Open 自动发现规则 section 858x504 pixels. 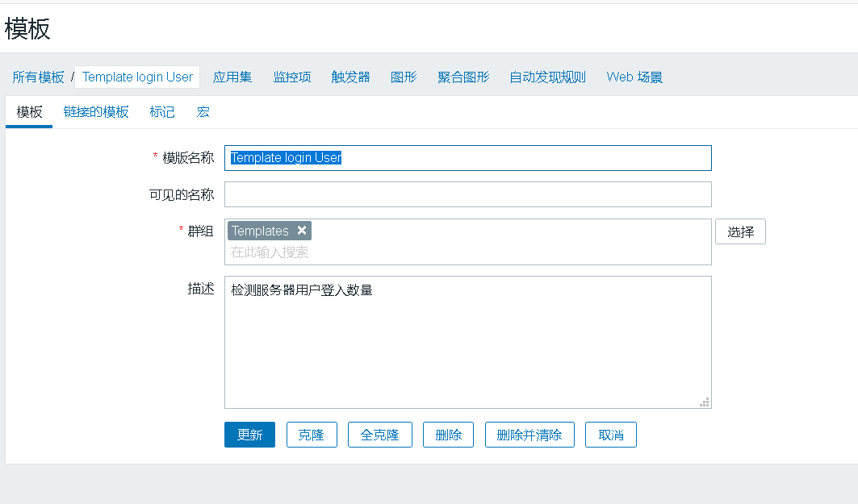(547, 77)
